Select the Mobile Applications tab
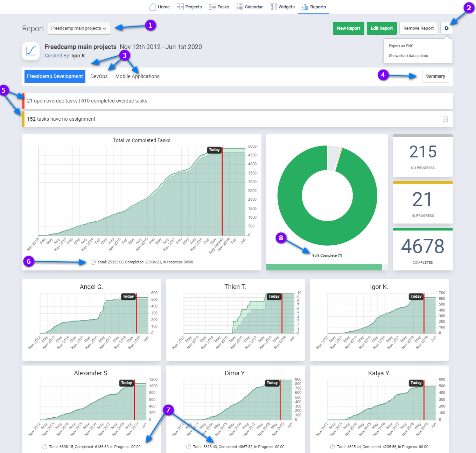The height and width of the screenshot is (453, 476). pos(137,76)
